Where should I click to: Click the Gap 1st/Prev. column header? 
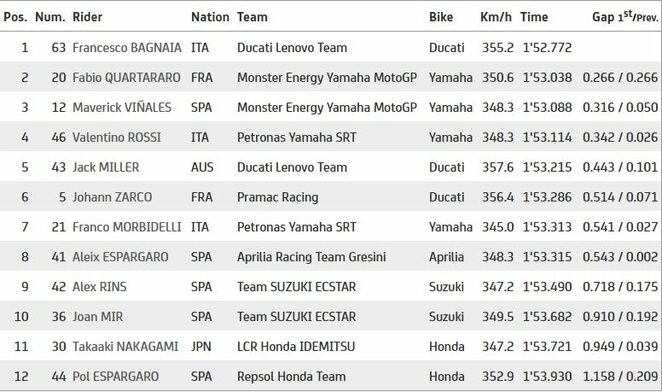(x=625, y=16)
